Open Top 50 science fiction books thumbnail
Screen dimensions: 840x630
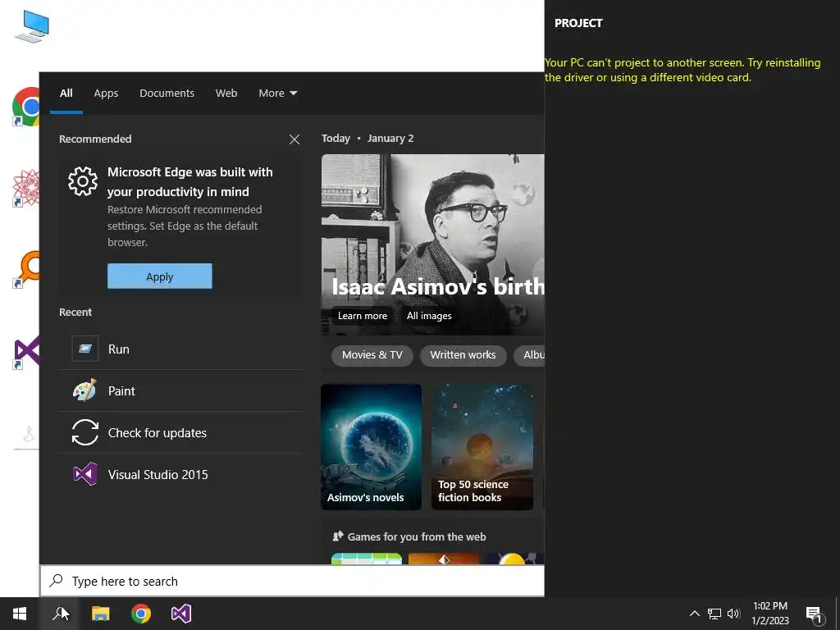482,447
